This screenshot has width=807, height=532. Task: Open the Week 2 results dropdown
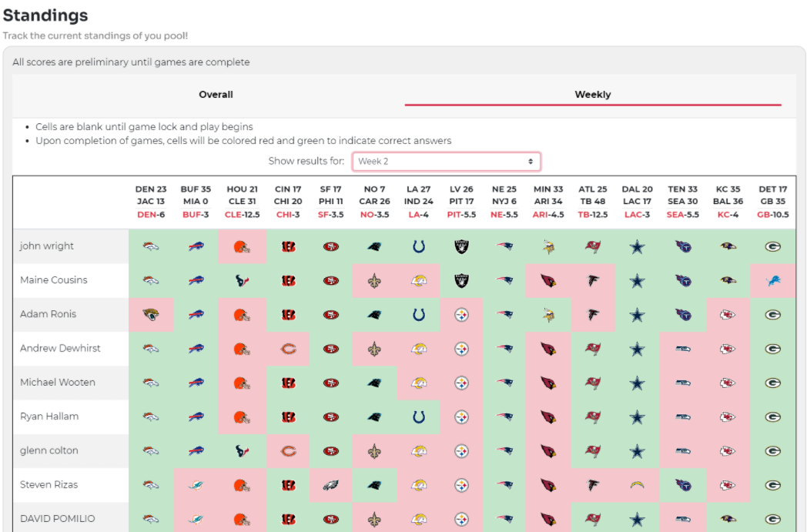point(446,162)
